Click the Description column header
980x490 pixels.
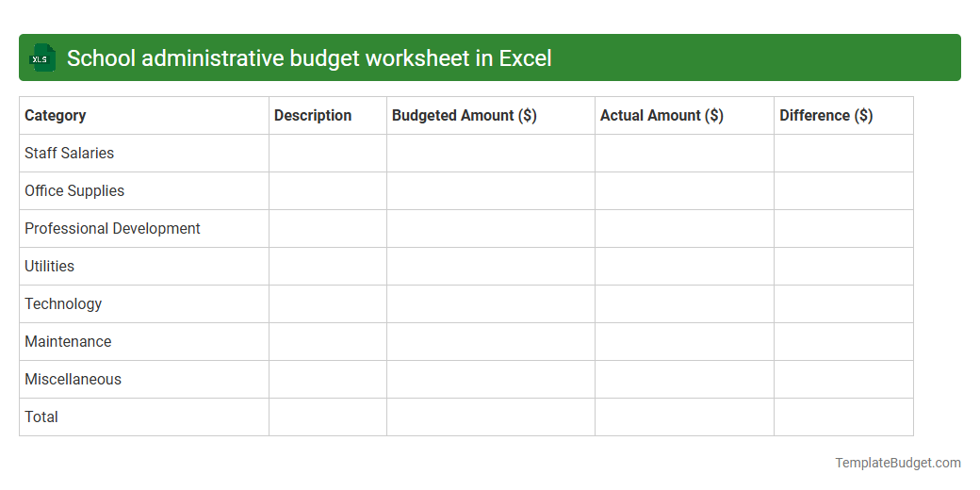328,116
